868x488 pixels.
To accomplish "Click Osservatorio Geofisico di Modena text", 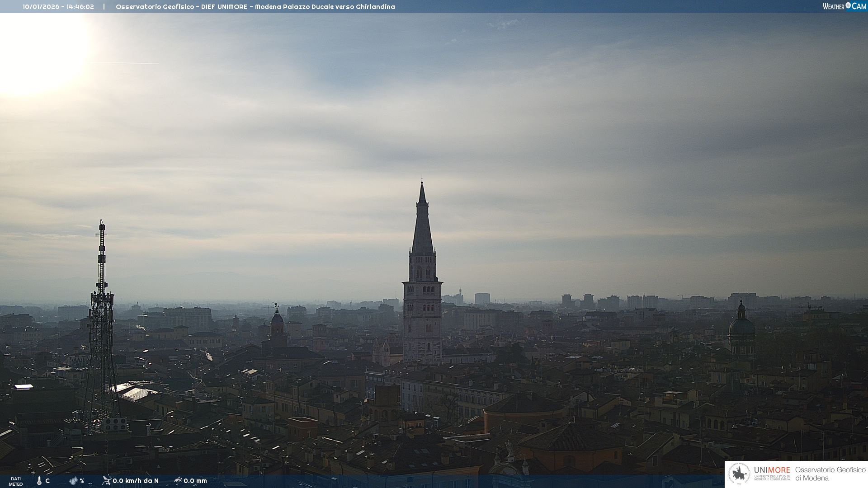I will point(830,474).
